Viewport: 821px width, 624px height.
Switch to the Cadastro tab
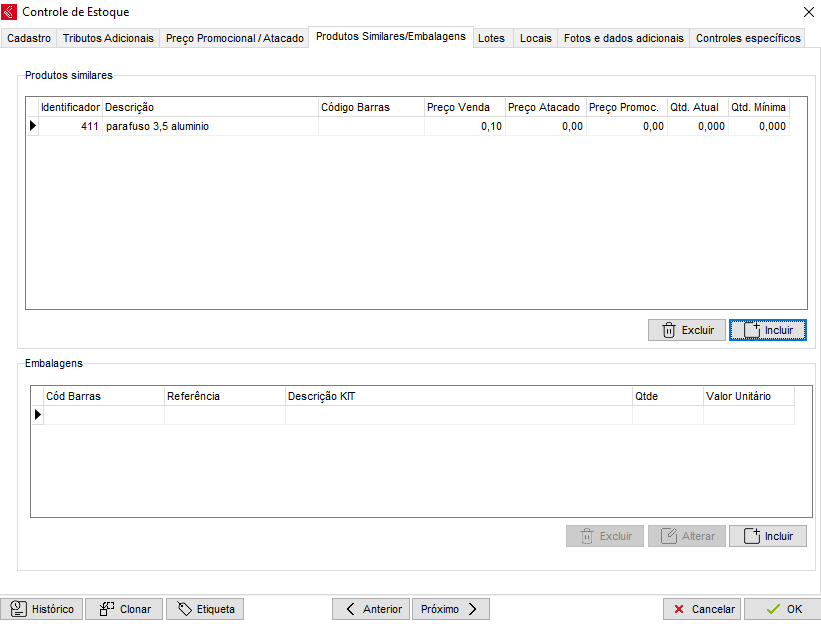(29, 38)
